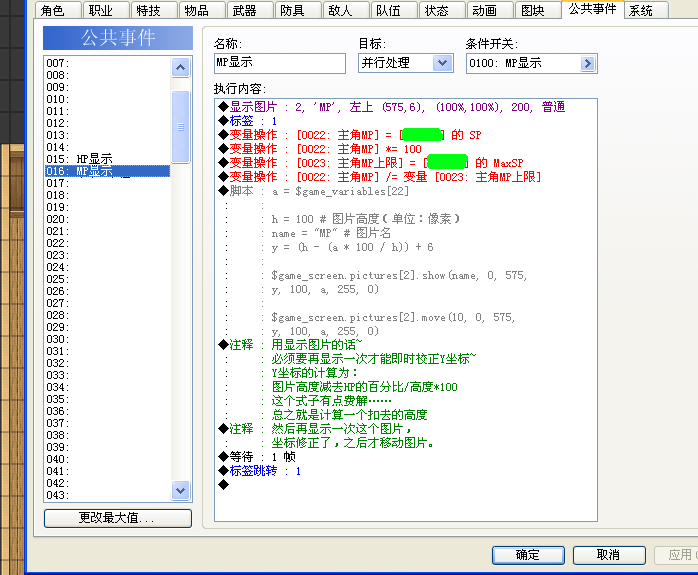The image size is (698, 575).
Task: Click the 取消 button
Action: 609,555
